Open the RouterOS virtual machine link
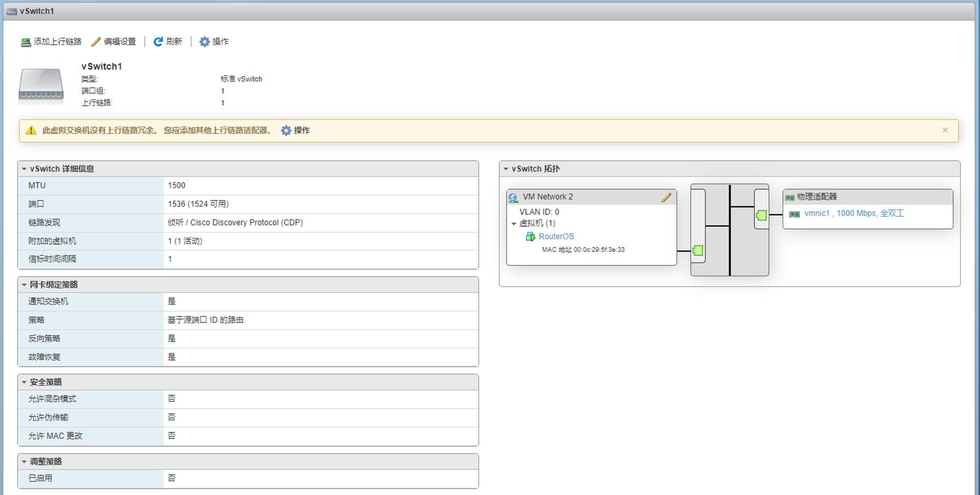 [x=556, y=236]
